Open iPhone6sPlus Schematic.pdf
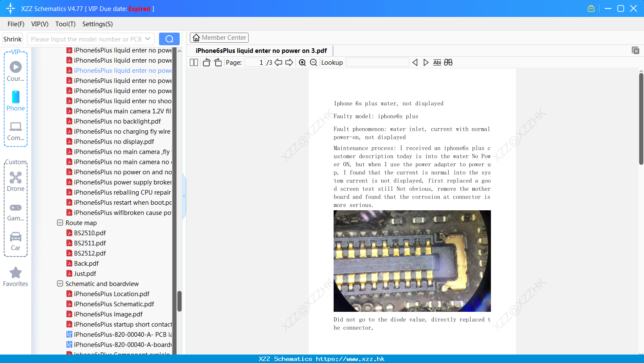 point(114,304)
